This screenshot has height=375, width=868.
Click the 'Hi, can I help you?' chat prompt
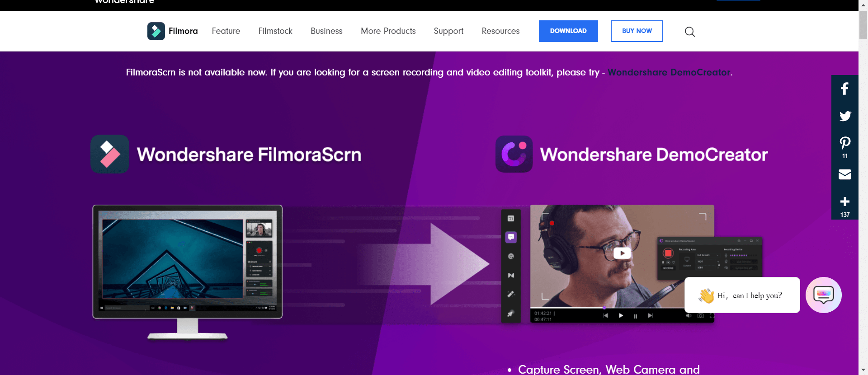(742, 295)
